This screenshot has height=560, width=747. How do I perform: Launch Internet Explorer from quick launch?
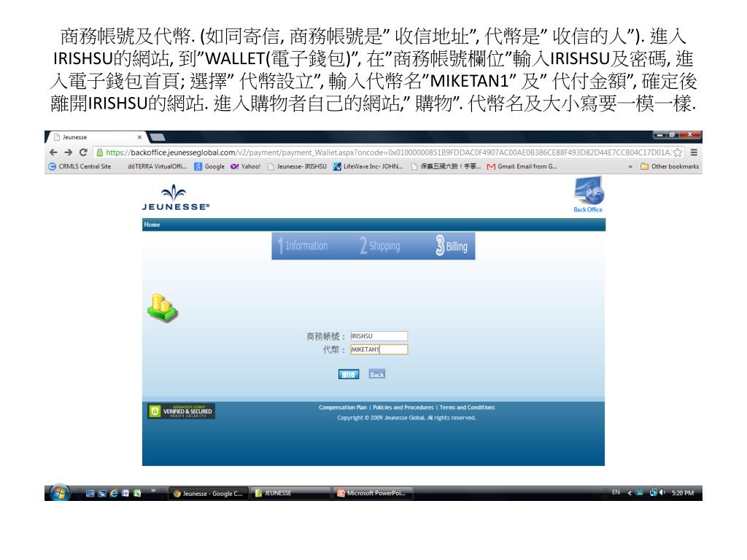(x=113, y=494)
